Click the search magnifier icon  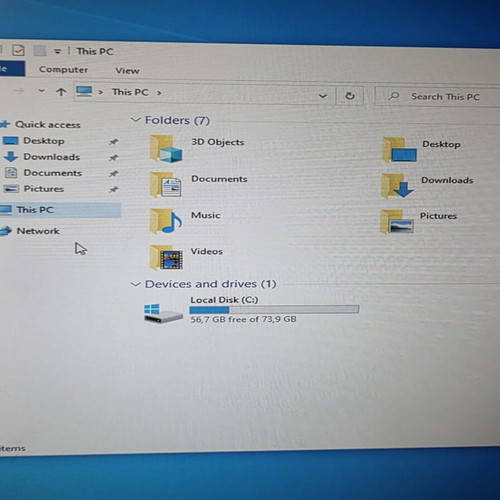(394, 96)
